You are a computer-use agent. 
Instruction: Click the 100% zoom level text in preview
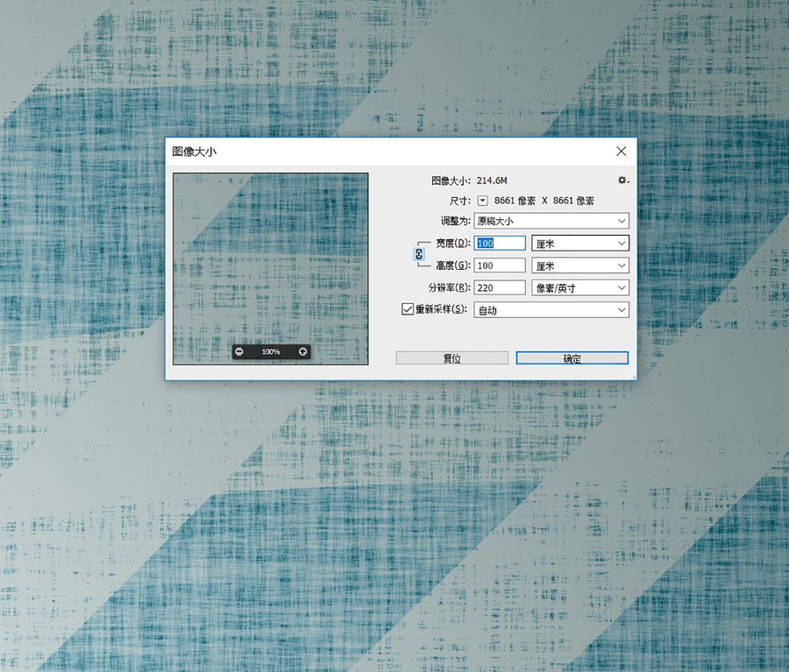(x=271, y=351)
